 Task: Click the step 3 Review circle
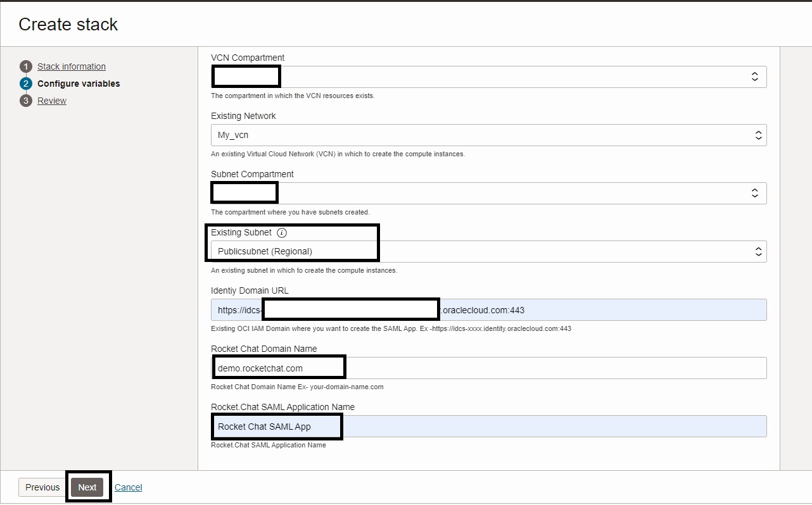[x=26, y=100]
